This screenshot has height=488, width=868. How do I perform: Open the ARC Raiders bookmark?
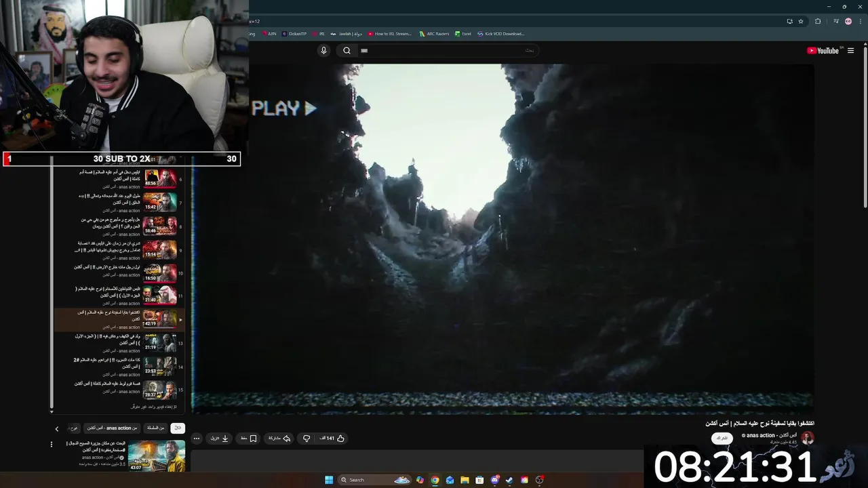(434, 33)
